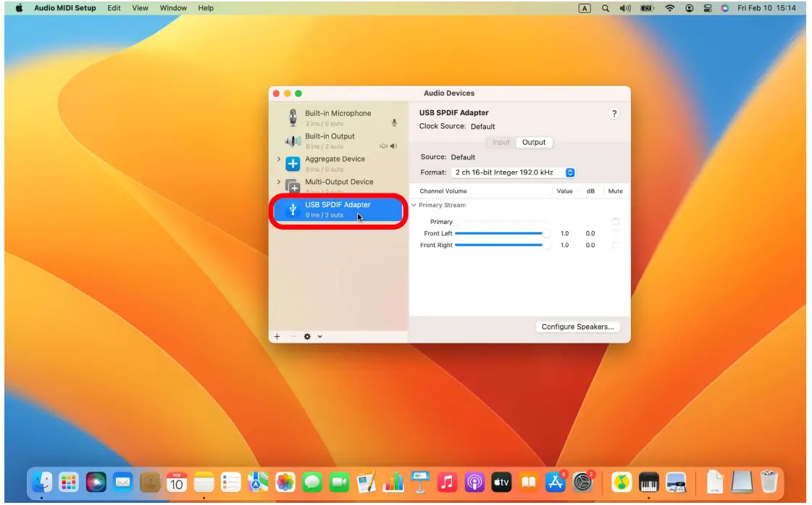Screen dimensions: 812x505
Task: Open the Help menu
Action: pyautogui.click(x=206, y=8)
